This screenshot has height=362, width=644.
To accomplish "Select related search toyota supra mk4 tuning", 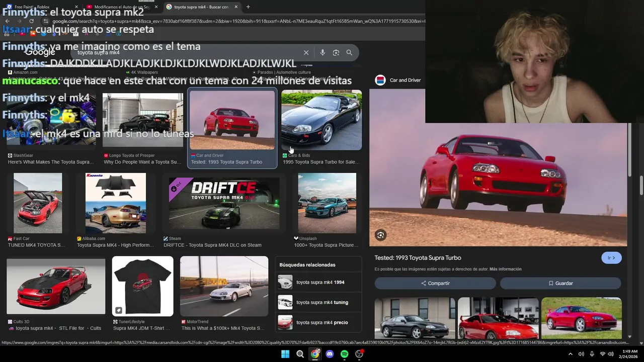I will pyautogui.click(x=319, y=303).
